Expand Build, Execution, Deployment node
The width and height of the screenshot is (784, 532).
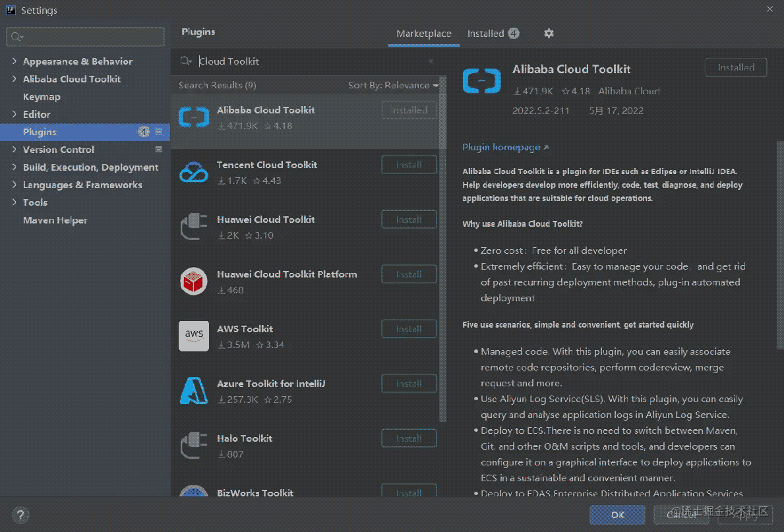14,167
